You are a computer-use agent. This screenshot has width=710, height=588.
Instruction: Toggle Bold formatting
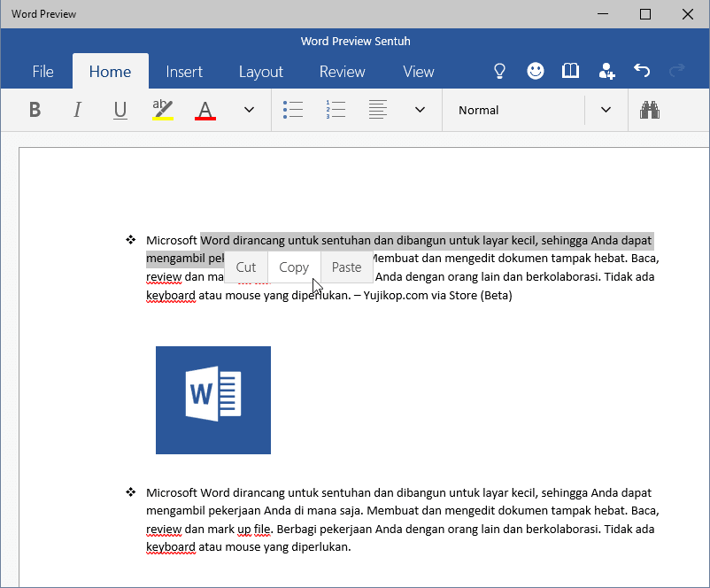pos(35,110)
